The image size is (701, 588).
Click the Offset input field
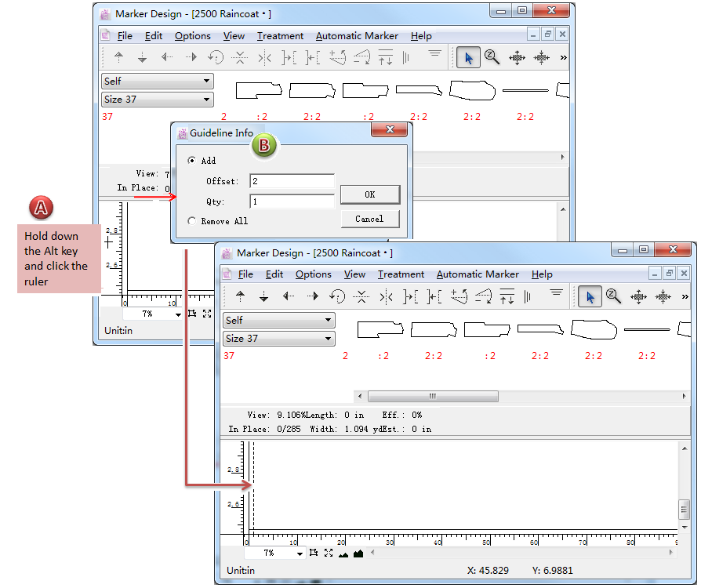coord(292,182)
